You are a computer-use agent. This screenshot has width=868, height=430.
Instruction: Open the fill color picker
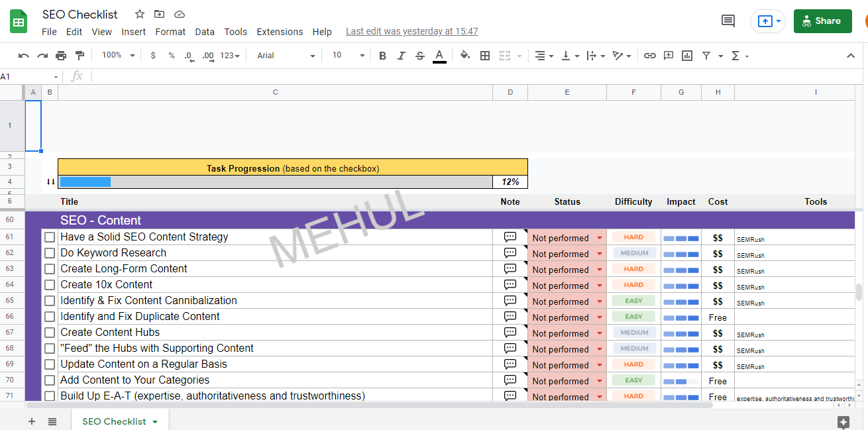coord(465,56)
